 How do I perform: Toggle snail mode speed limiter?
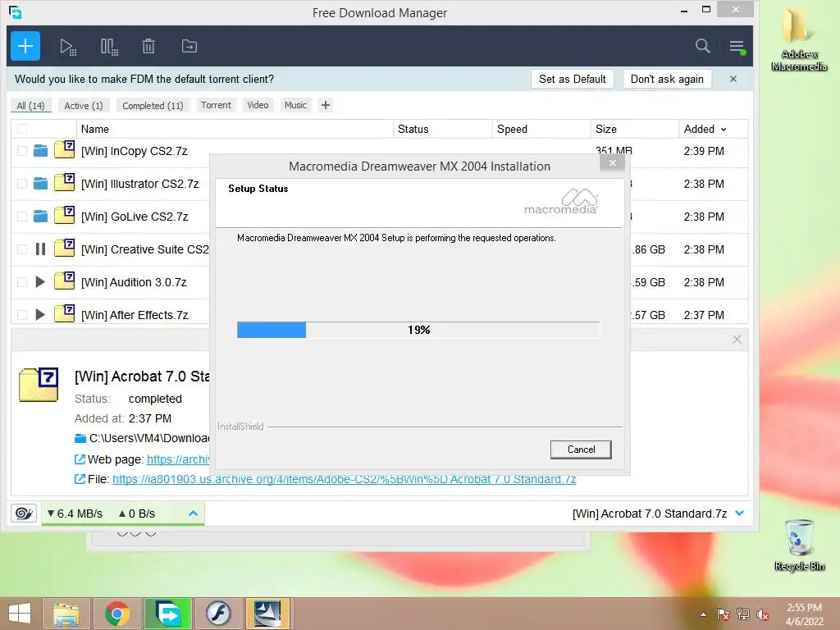24,514
